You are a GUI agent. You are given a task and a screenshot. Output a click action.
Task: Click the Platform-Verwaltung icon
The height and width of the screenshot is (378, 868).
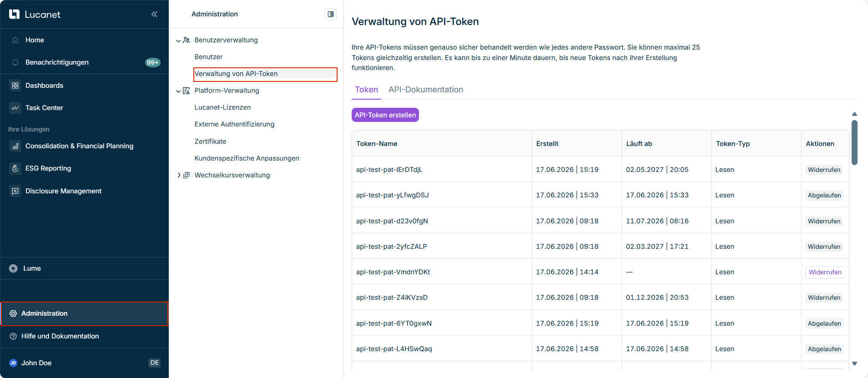(x=187, y=91)
